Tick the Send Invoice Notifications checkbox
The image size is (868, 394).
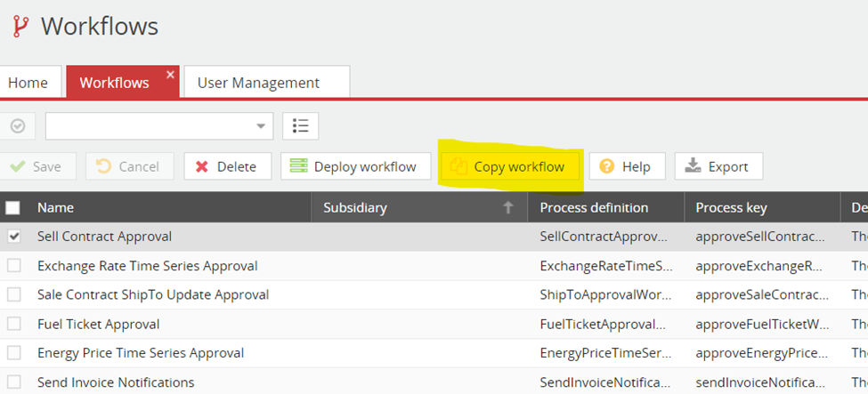coord(13,382)
